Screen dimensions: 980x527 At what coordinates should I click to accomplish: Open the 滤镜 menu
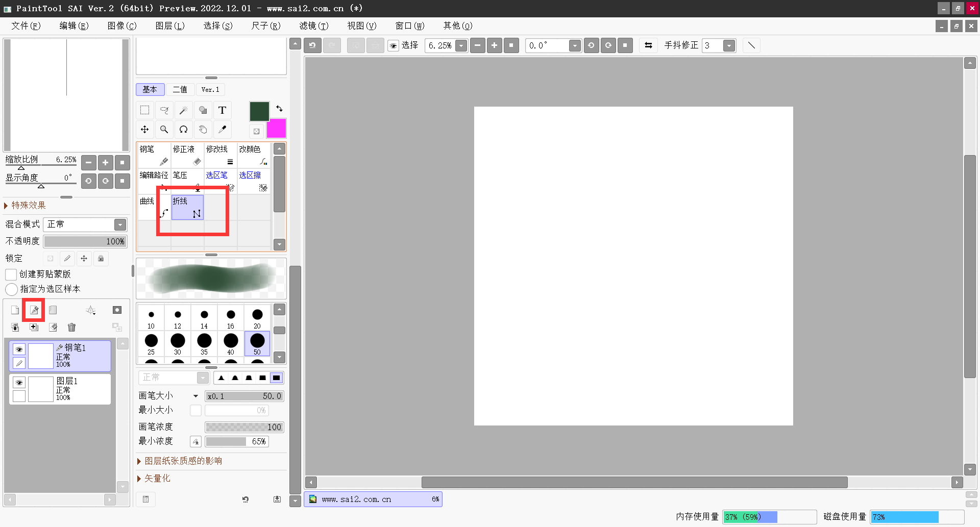pos(314,26)
